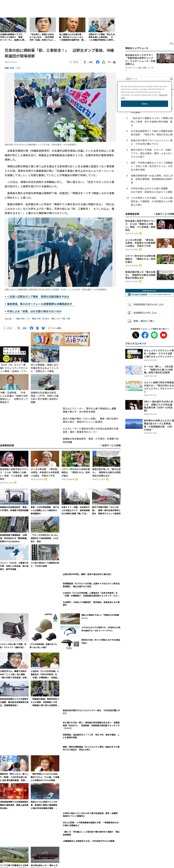This screenshot has height=868, width=174.
Task: Open the セキュリティマネジメント再考 seminar thumbnail
Action: point(14,354)
